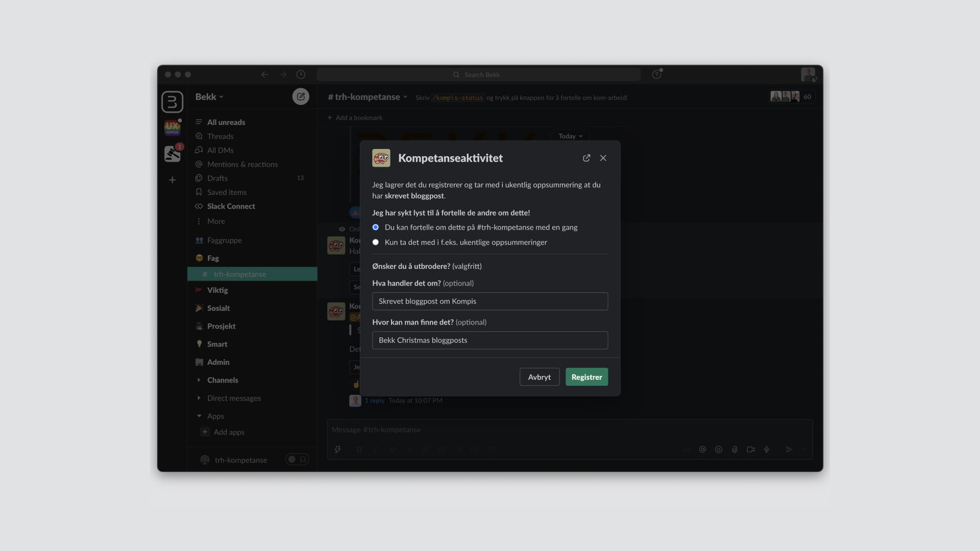Click the Registrer button
The width and height of the screenshot is (980, 551).
586,377
